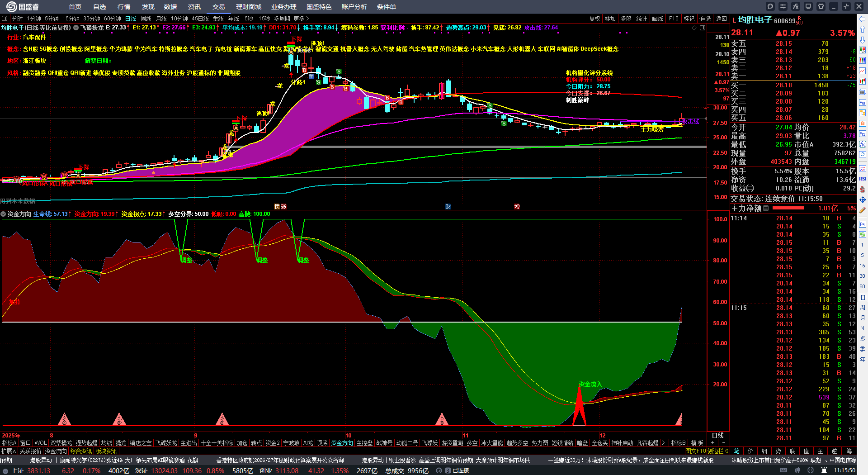Screen dimensions: 868x475
Task: Open the fx formula manager icon
Action: [796, 6]
